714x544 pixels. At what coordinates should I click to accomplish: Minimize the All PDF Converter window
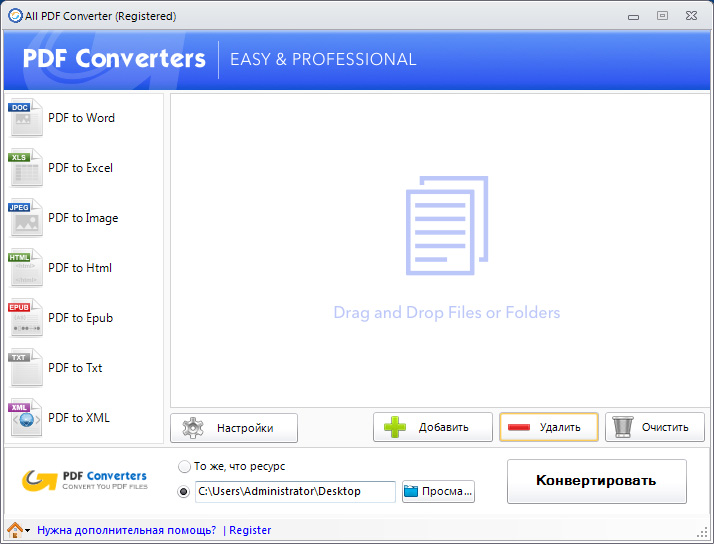point(633,17)
